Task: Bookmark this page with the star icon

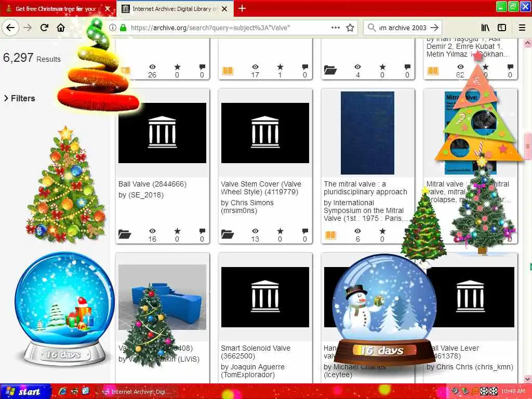Action: point(350,28)
